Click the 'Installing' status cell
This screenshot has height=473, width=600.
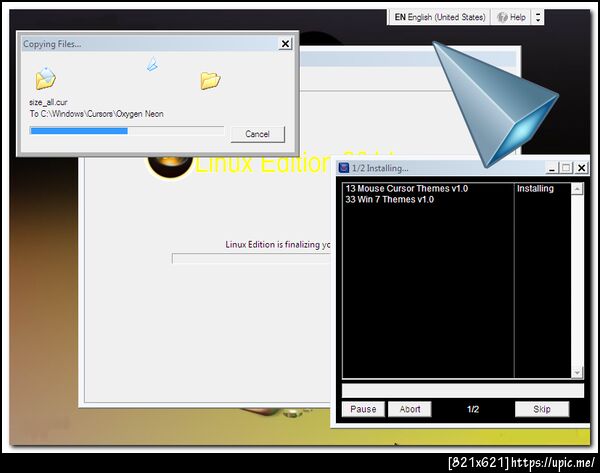[535, 188]
